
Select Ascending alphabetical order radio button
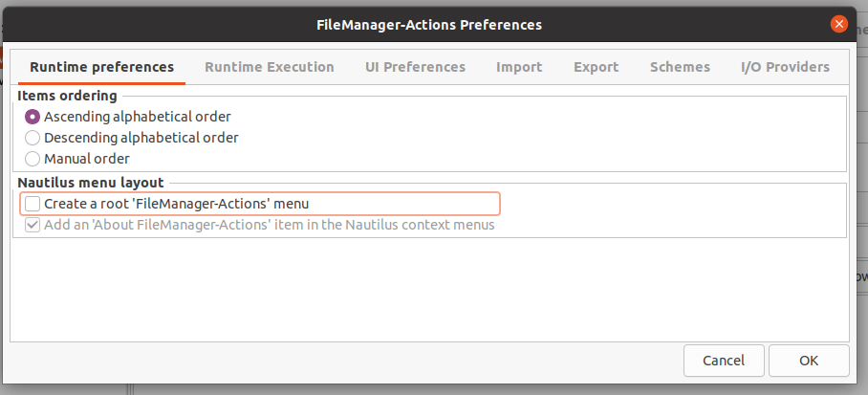(x=33, y=117)
